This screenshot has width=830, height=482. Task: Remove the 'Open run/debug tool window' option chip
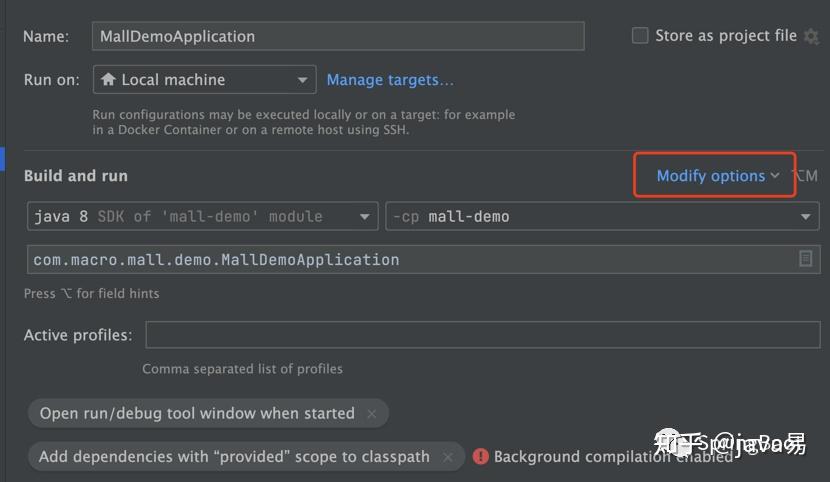click(372, 413)
